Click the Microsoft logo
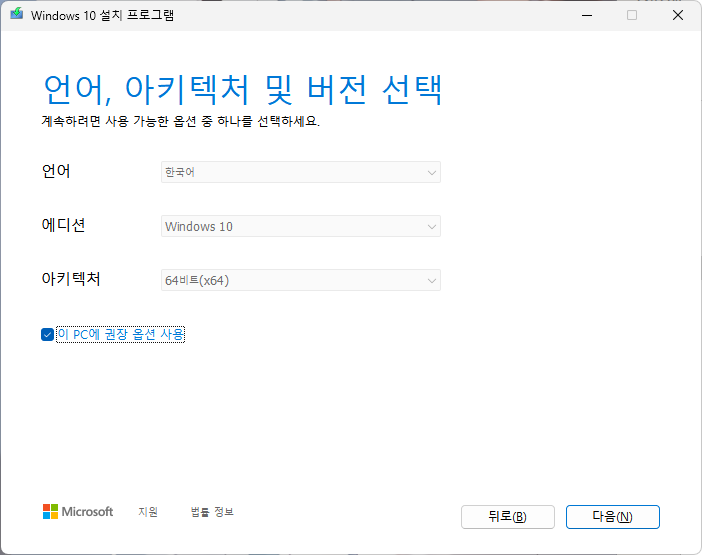The width and height of the screenshot is (702, 555). click(x=78, y=512)
